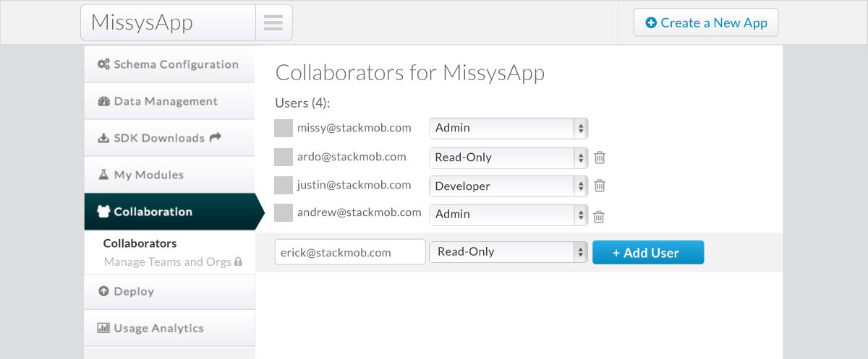Image resolution: width=868 pixels, height=359 pixels.
Task: Click the erick@stackmob.com email input field
Action: pos(350,252)
